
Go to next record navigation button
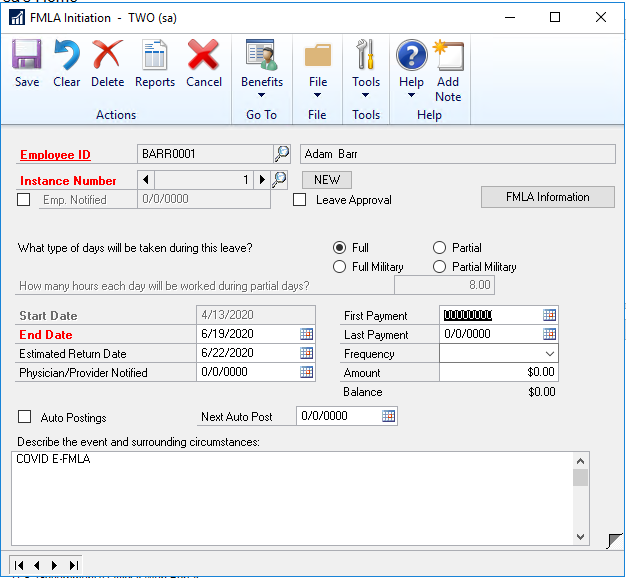click(55, 565)
